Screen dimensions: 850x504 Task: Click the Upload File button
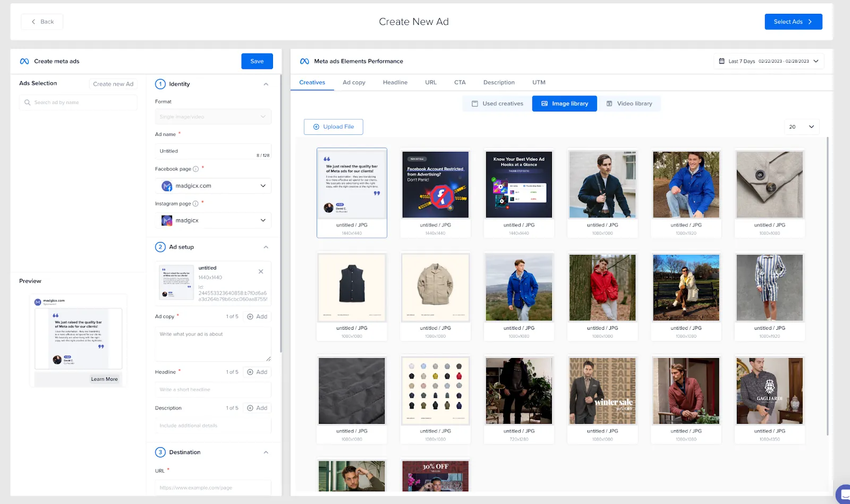(x=333, y=127)
